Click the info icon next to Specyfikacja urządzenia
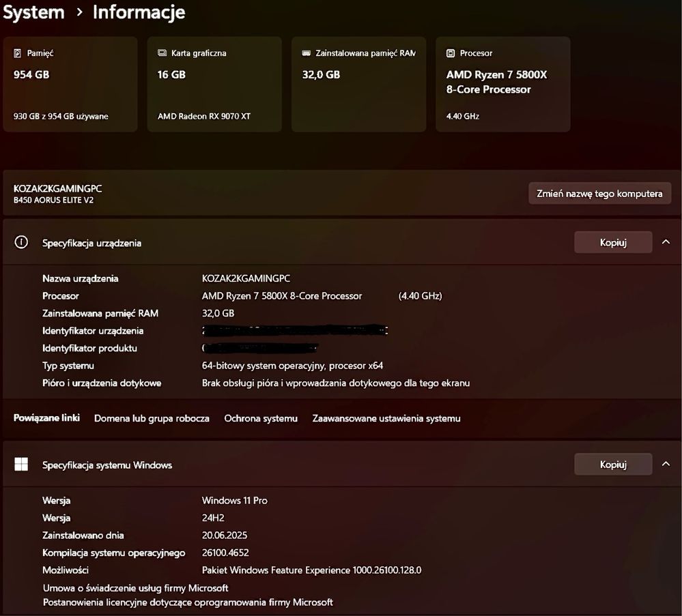 click(x=21, y=242)
